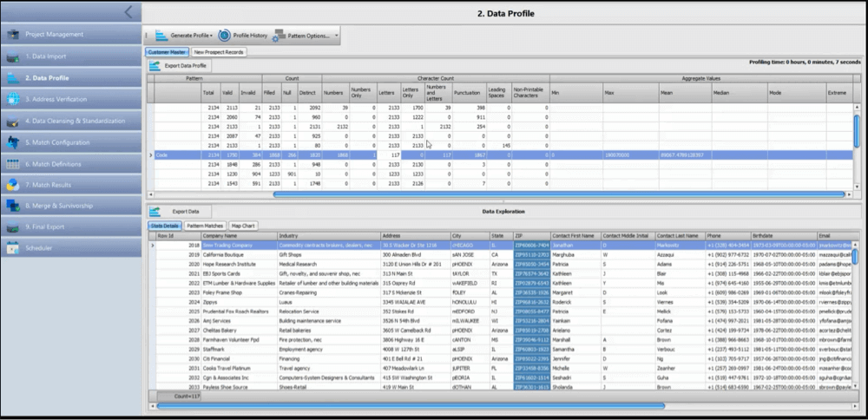Switch to the New Prospect Records tab
Viewport: 868px width, 420px height.
(x=220, y=52)
